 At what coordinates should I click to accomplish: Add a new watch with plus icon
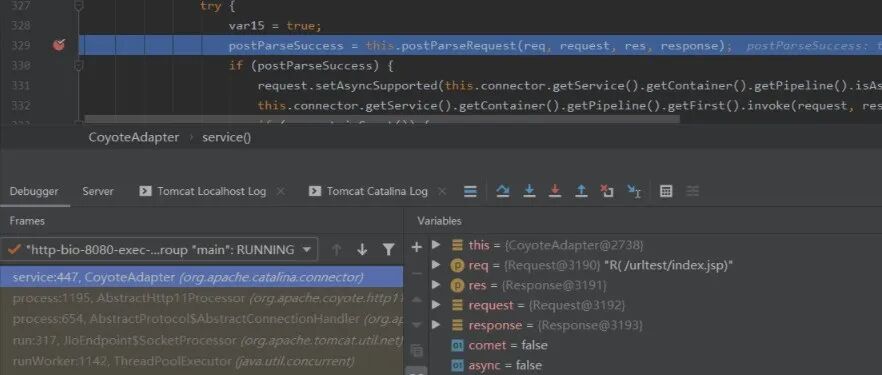click(x=416, y=246)
